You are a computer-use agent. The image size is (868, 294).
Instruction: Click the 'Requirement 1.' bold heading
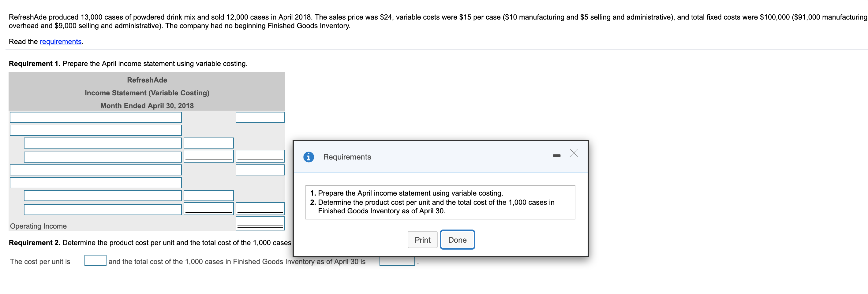pos(34,64)
